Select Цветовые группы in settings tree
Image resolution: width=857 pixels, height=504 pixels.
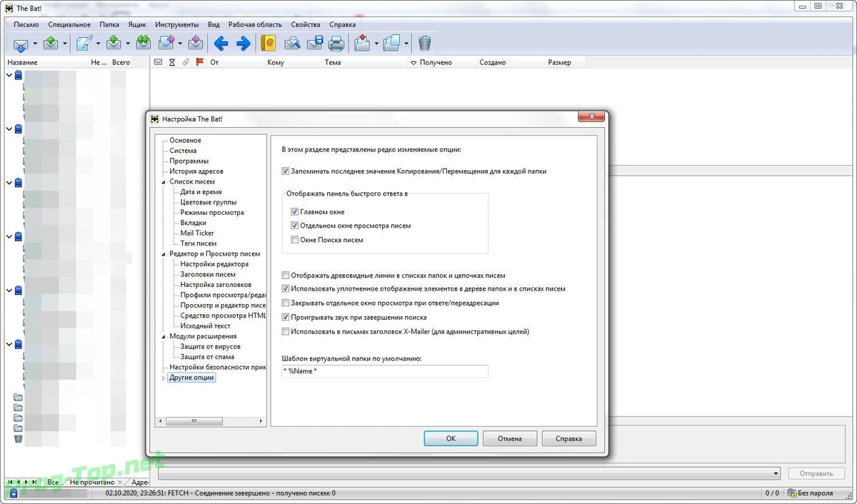(209, 202)
